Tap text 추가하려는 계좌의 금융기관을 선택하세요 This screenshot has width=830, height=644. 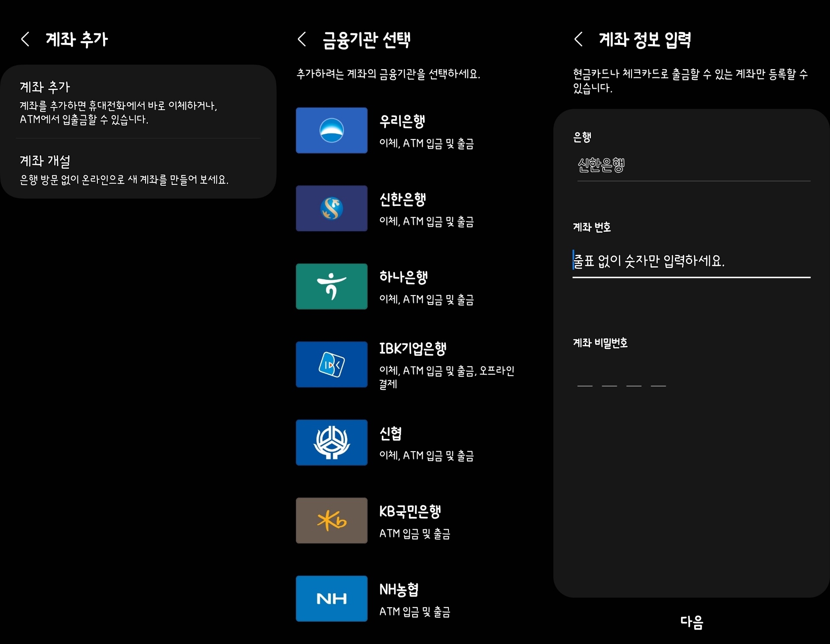(388, 74)
